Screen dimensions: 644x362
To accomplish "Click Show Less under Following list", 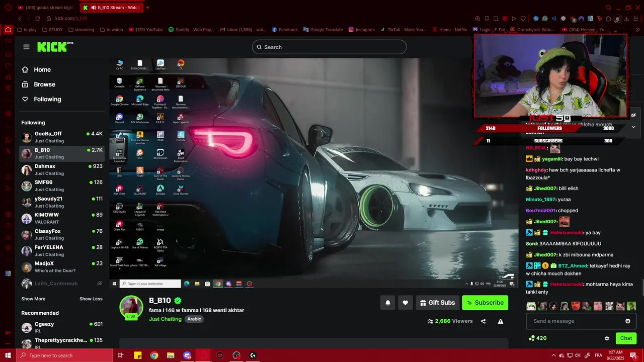I will pos(91,299).
